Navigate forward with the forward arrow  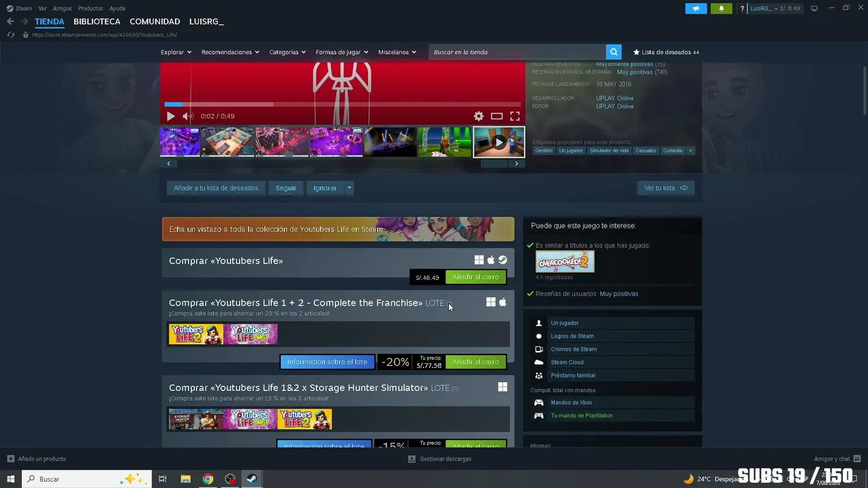24,22
